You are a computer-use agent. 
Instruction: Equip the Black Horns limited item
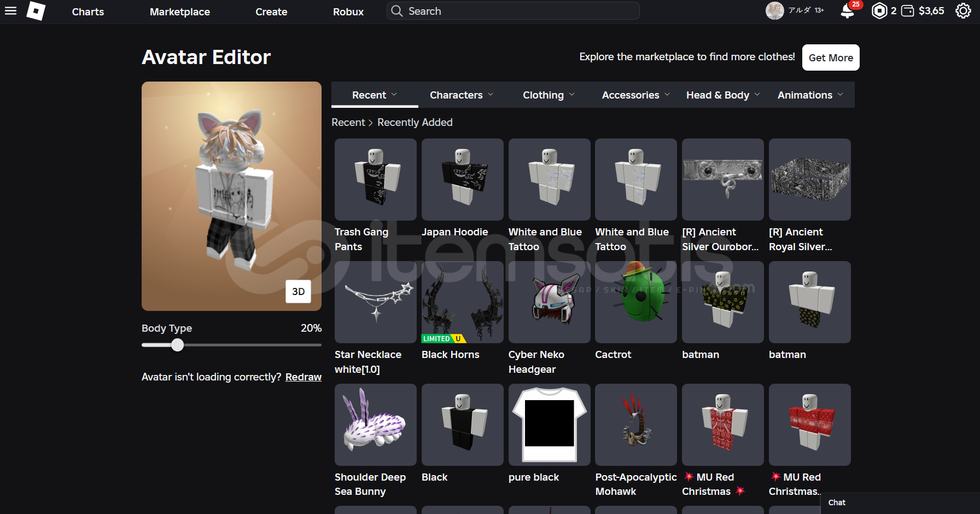[463, 302]
